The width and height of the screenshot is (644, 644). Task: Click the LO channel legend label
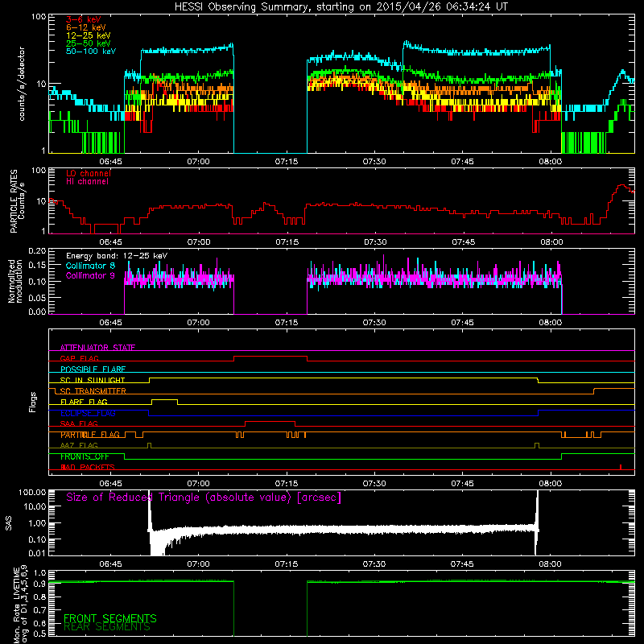[88, 173]
